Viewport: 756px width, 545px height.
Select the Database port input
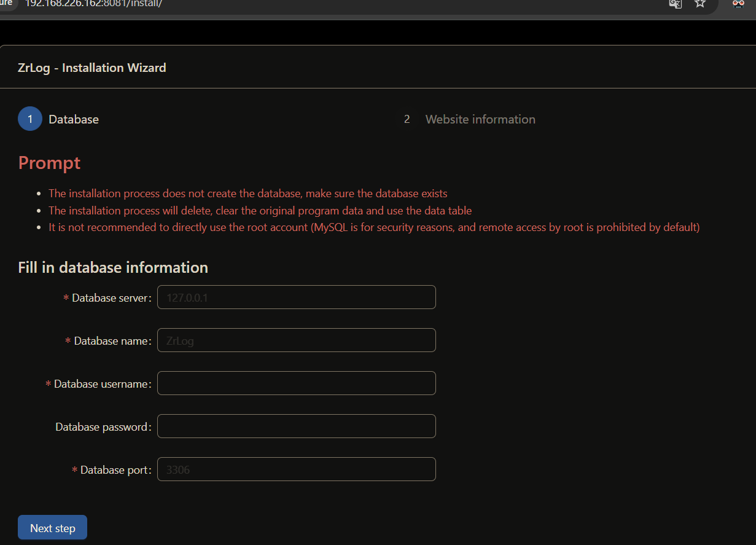coord(297,469)
